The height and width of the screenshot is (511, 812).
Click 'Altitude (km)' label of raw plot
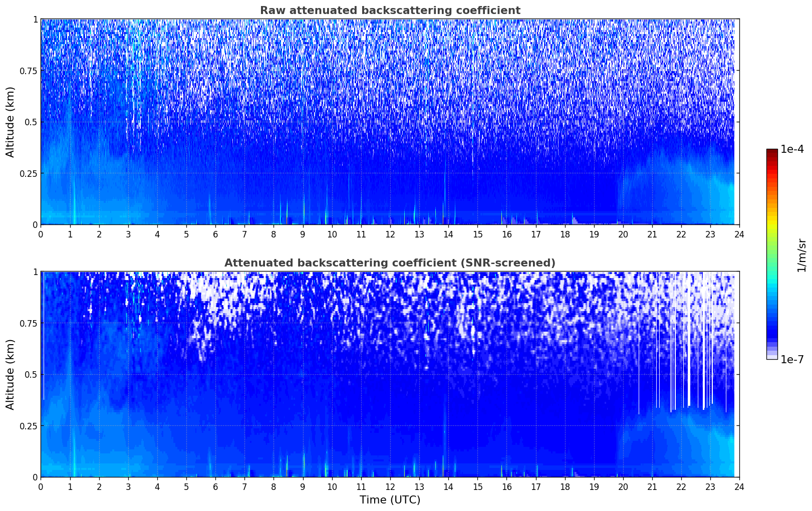[x=11, y=122]
